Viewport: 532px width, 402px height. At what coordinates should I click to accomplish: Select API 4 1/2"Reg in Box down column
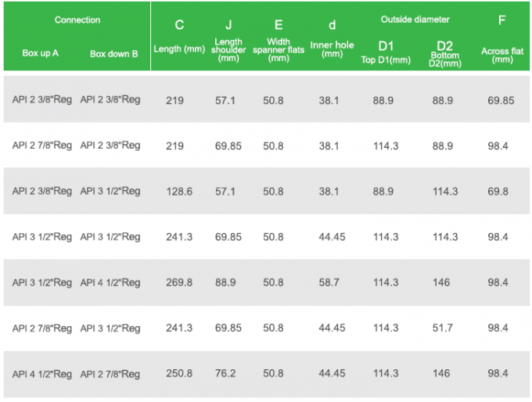[x=110, y=282]
